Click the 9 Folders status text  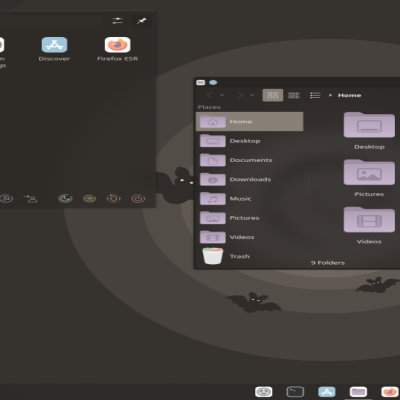coord(328,263)
